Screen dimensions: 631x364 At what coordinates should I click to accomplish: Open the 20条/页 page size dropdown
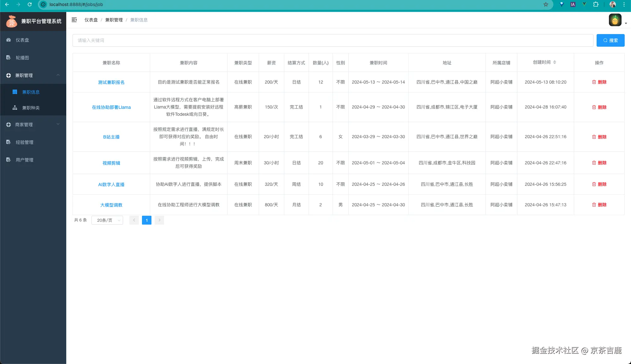point(107,220)
